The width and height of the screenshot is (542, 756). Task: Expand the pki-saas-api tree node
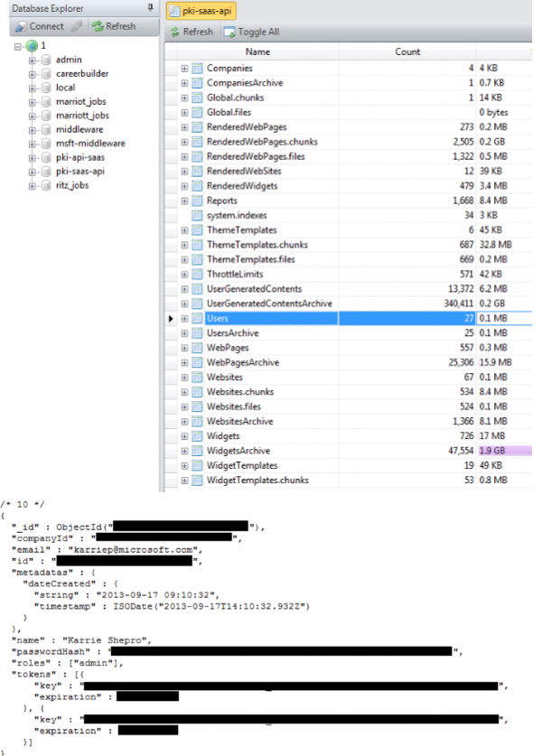[x=32, y=173]
